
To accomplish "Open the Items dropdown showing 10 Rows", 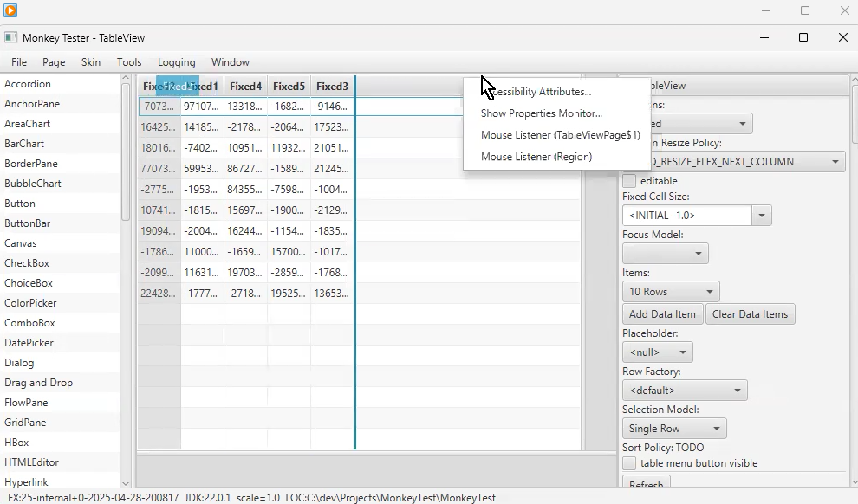I will coord(670,292).
